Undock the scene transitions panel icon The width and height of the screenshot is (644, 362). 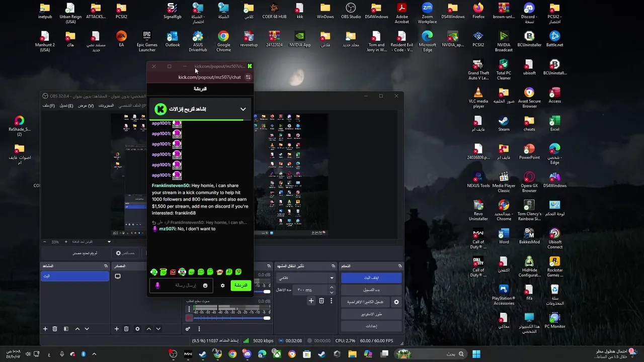[x=333, y=266]
